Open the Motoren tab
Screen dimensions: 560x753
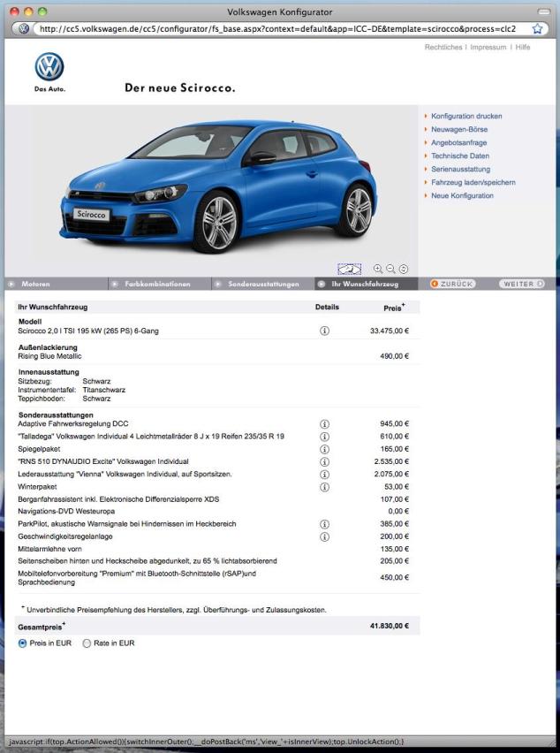click(57, 284)
